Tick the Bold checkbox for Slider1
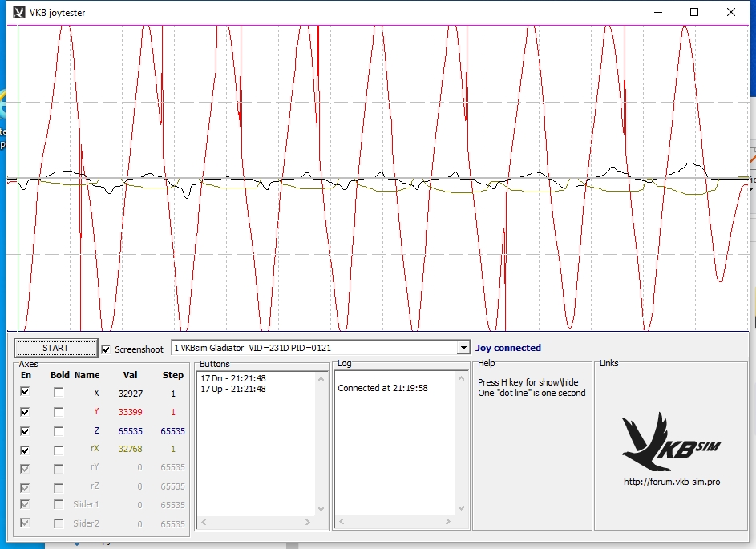 tap(59, 505)
